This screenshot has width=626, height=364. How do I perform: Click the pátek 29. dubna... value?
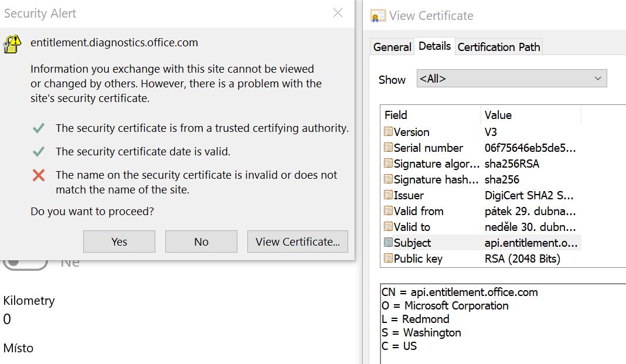[x=530, y=211]
